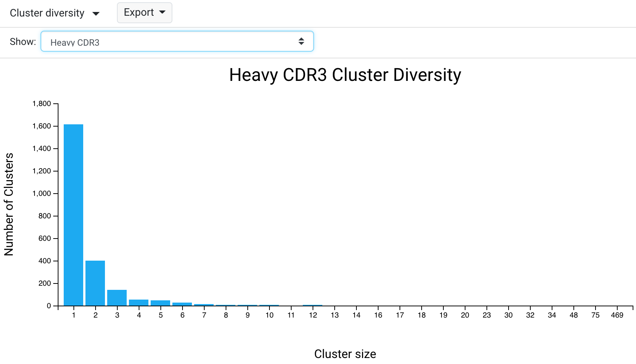Open the Heavy CDR3 select box
This screenshot has width=636, height=364.
pyautogui.click(x=177, y=41)
